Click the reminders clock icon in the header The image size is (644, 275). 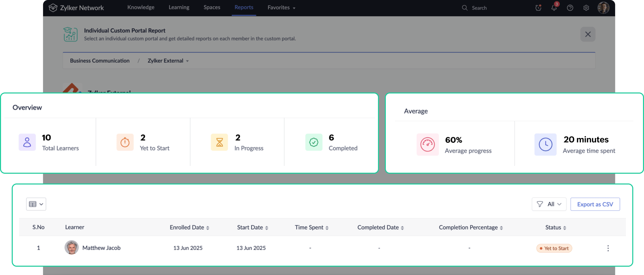538,8
